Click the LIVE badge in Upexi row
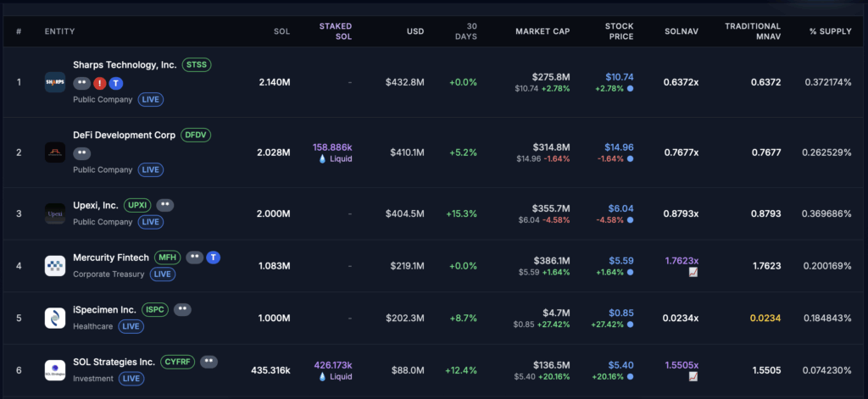 coord(151,222)
